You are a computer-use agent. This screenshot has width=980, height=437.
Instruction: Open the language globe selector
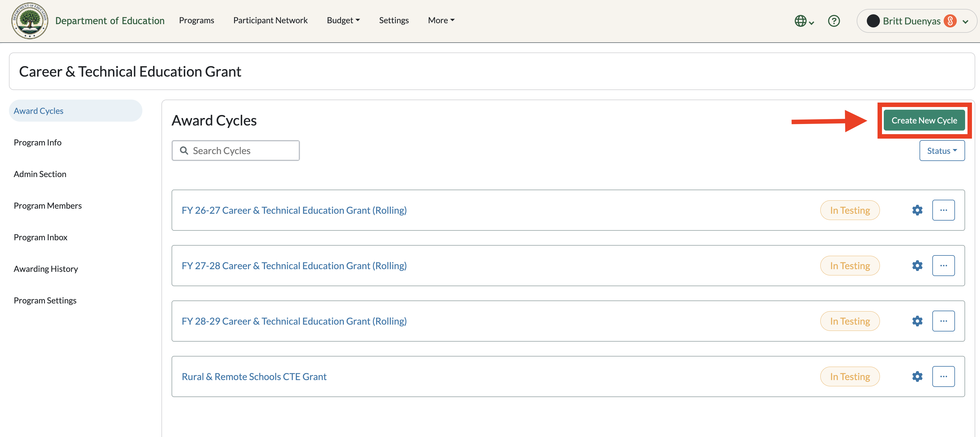804,21
